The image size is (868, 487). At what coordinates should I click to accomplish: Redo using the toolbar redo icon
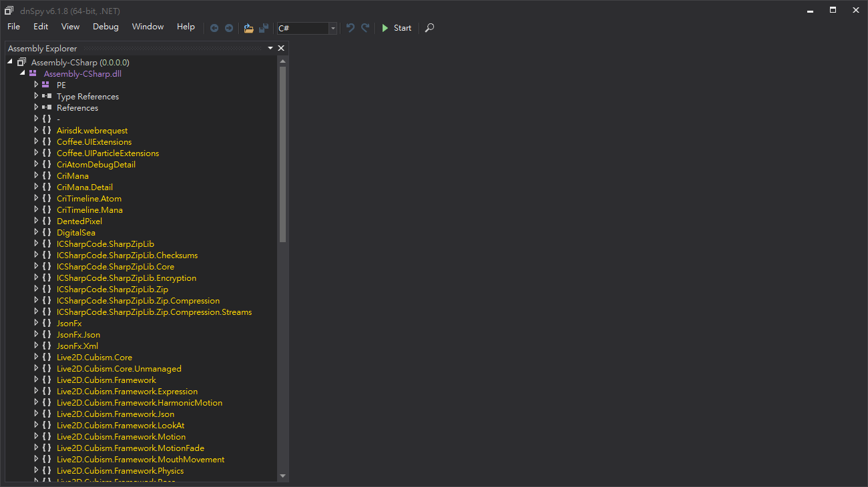365,28
